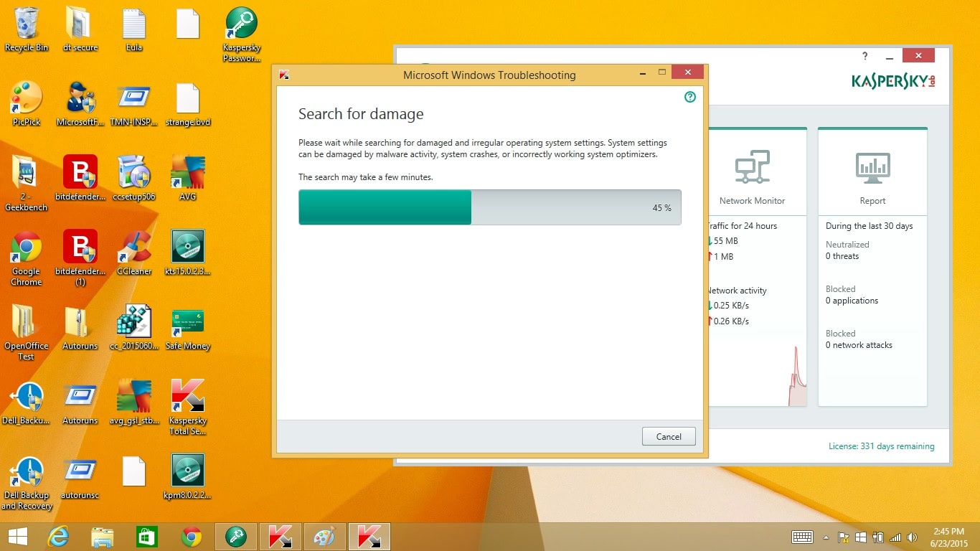980x551 pixels.
Task: Click License: 331 days remaining link
Action: tap(881, 446)
